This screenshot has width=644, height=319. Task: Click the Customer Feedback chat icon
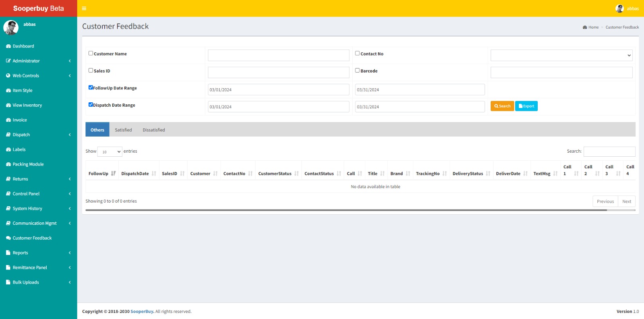point(8,238)
